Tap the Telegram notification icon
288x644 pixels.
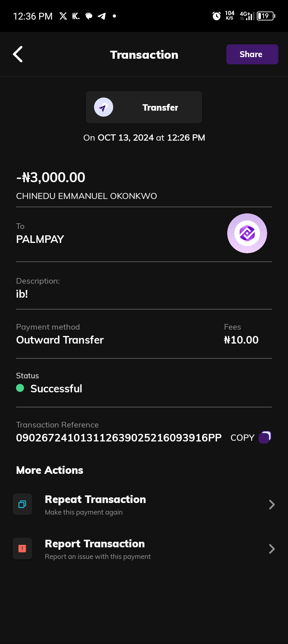click(102, 16)
